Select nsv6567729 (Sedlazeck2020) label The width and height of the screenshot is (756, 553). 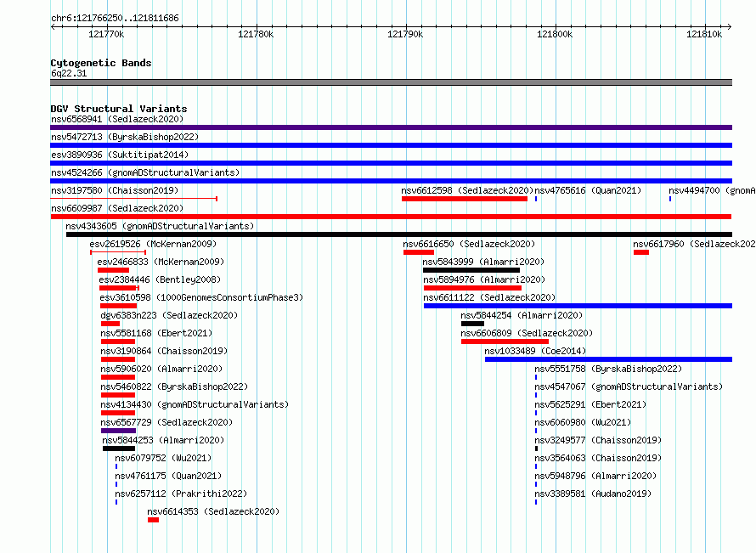166,422
